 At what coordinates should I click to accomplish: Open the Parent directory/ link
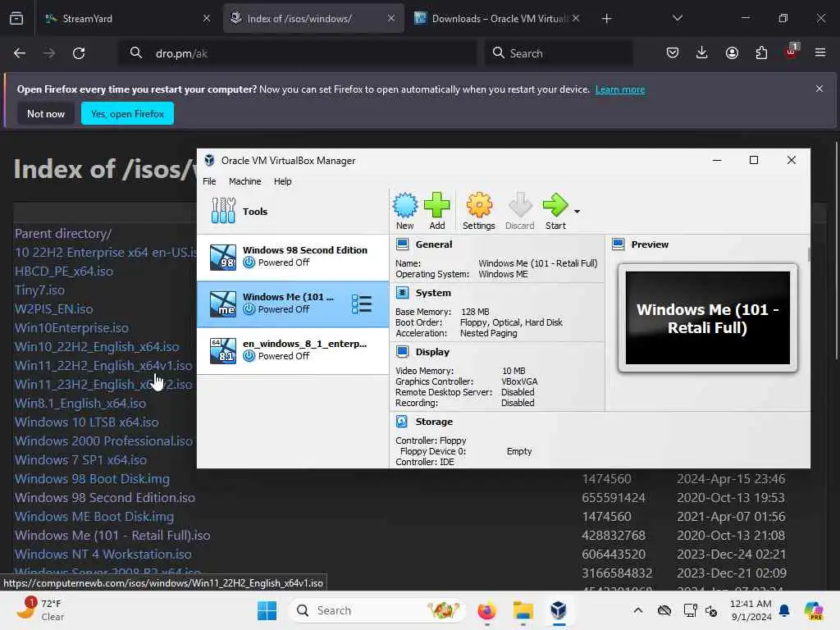pyautogui.click(x=62, y=234)
